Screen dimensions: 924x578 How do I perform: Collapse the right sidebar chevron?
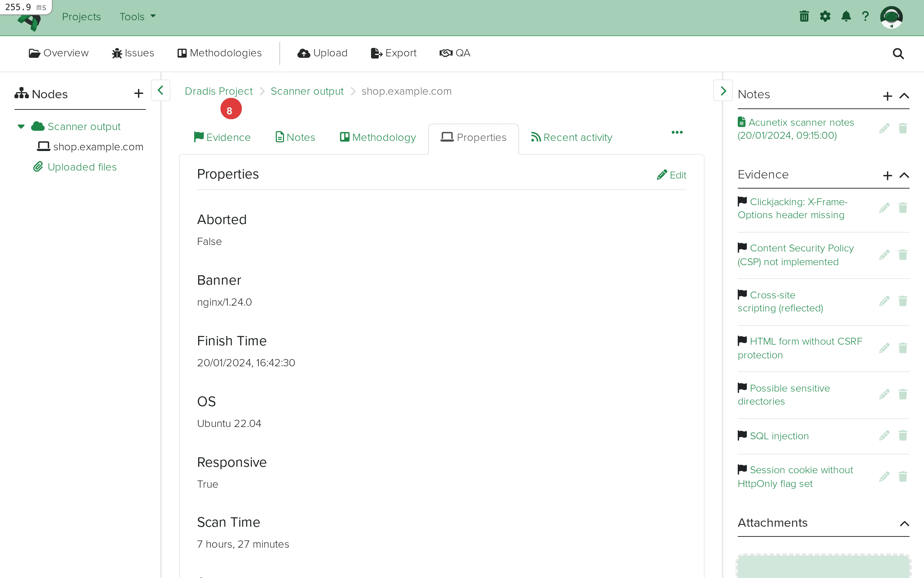point(723,91)
